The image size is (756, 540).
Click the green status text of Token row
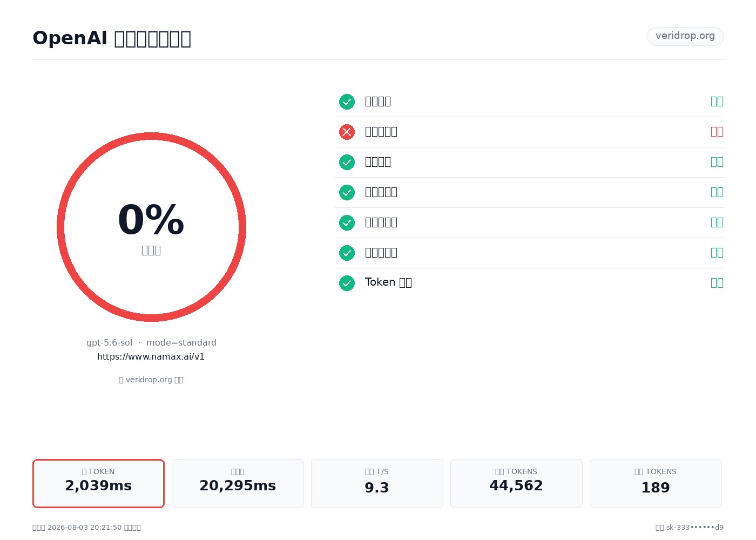pos(717,283)
